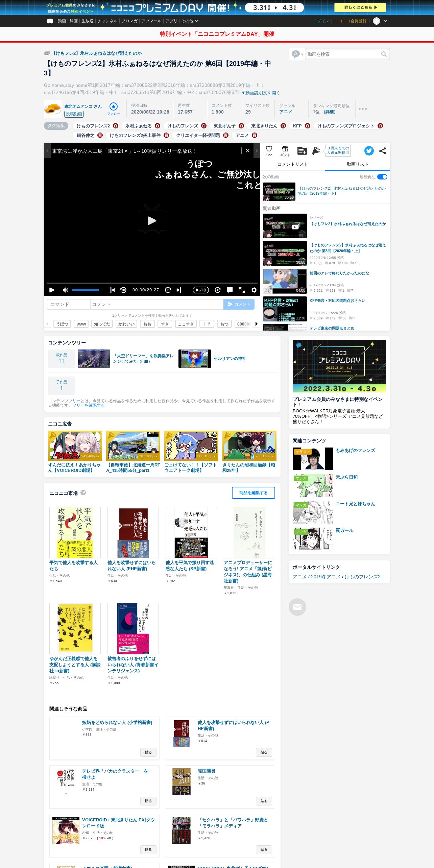Skip to the next video icon
This screenshot has height=868, width=434.
coord(179,290)
